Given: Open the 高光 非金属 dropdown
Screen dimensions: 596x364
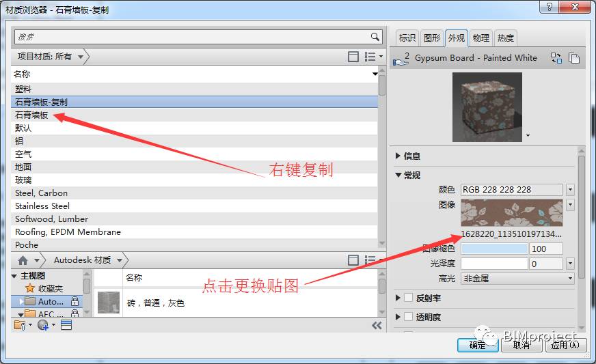Looking at the screenshot, I should [x=517, y=279].
